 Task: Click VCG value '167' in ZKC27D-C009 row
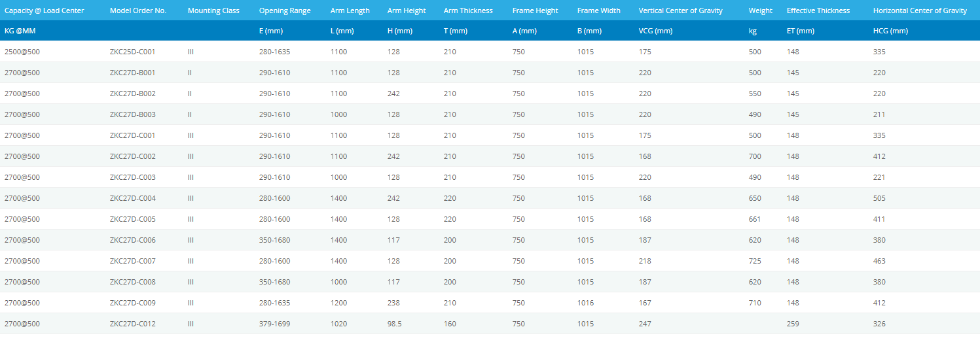coord(645,303)
